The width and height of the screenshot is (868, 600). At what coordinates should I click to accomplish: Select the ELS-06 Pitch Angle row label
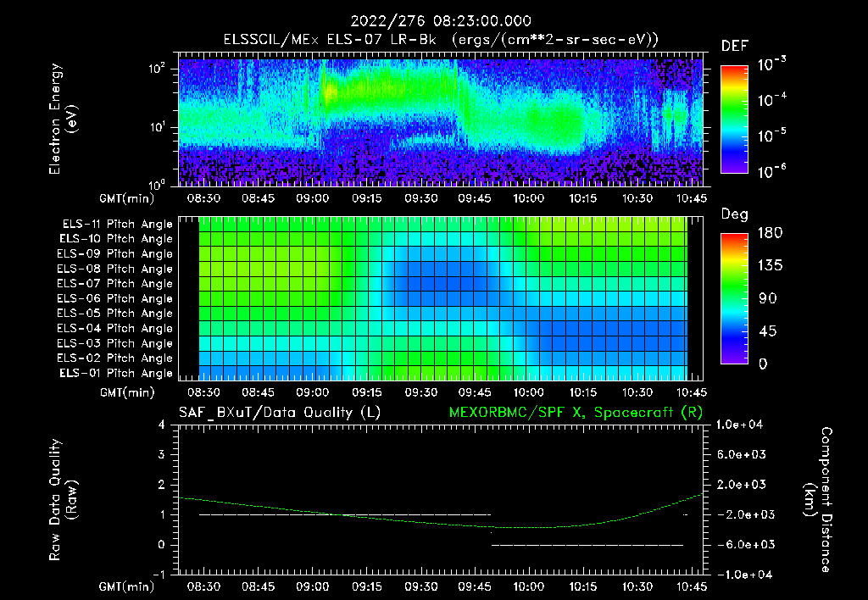[115, 298]
